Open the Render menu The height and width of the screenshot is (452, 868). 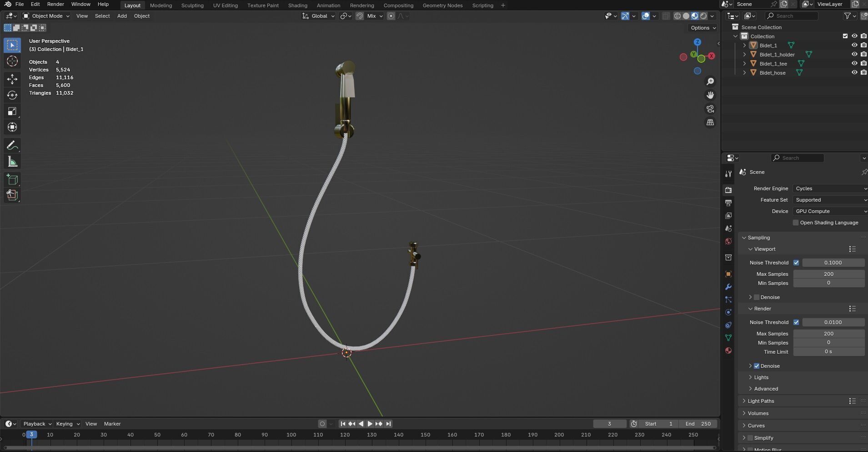pyautogui.click(x=55, y=4)
